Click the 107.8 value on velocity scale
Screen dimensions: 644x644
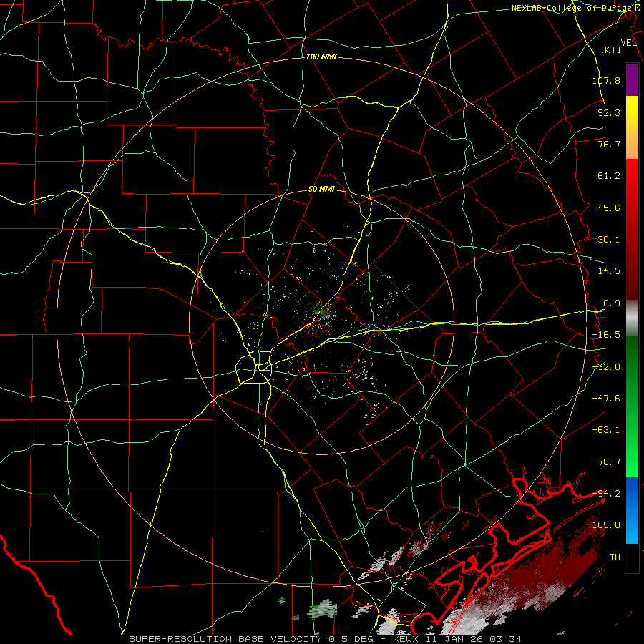(x=606, y=80)
